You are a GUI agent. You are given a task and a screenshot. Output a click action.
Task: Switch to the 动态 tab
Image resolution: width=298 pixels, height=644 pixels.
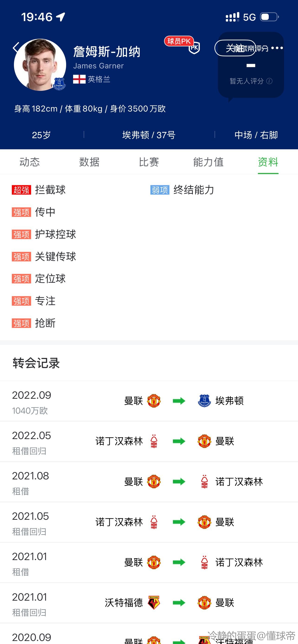pyautogui.click(x=30, y=162)
